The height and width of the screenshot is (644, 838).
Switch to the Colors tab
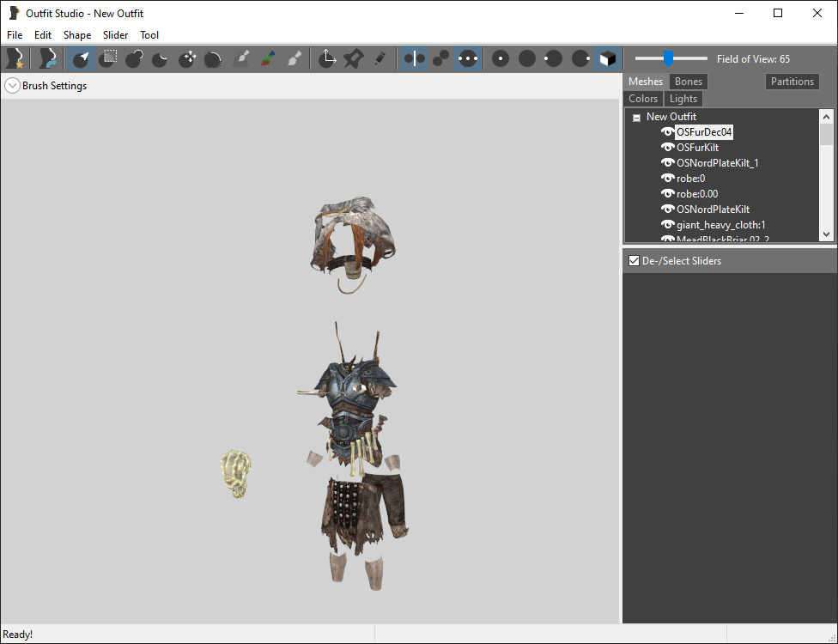(643, 99)
